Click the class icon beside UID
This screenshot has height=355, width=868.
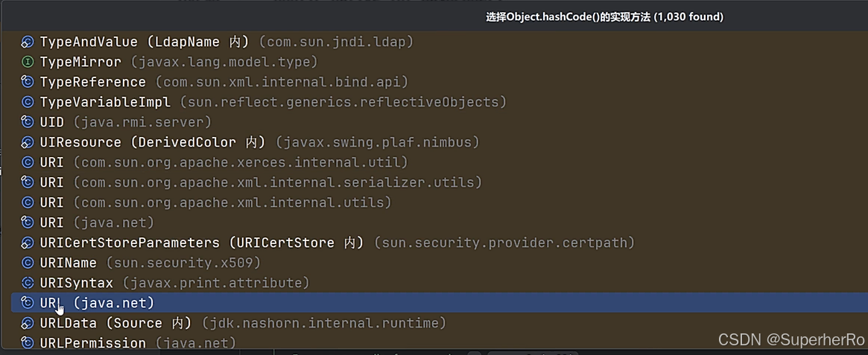[x=27, y=122]
